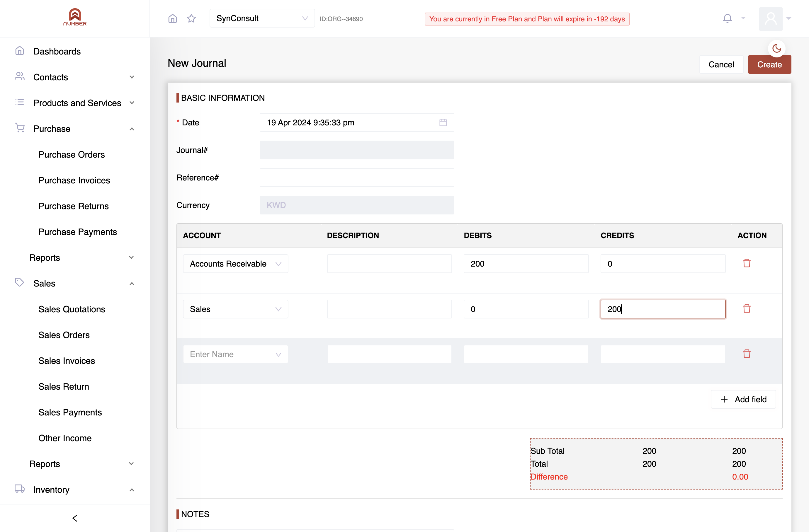809x532 pixels.
Task: Delete the empty Enter Name row
Action: (747, 354)
